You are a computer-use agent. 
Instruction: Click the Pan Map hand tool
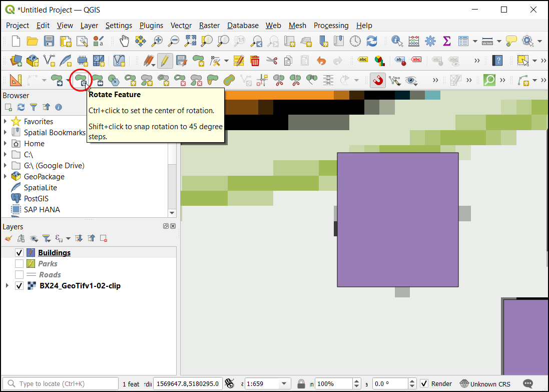coord(124,41)
